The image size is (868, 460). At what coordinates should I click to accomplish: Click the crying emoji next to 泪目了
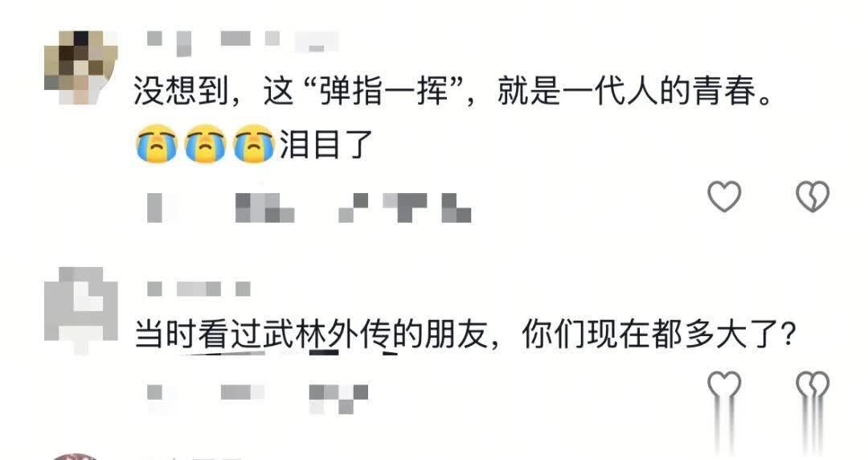click(253, 143)
